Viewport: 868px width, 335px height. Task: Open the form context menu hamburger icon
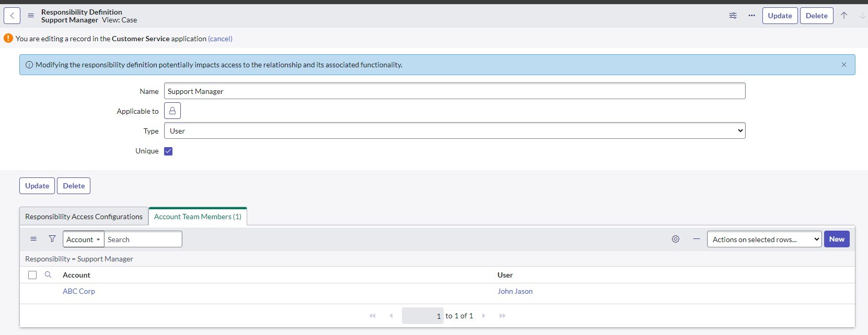pyautogui.click(x=31, y=16)
